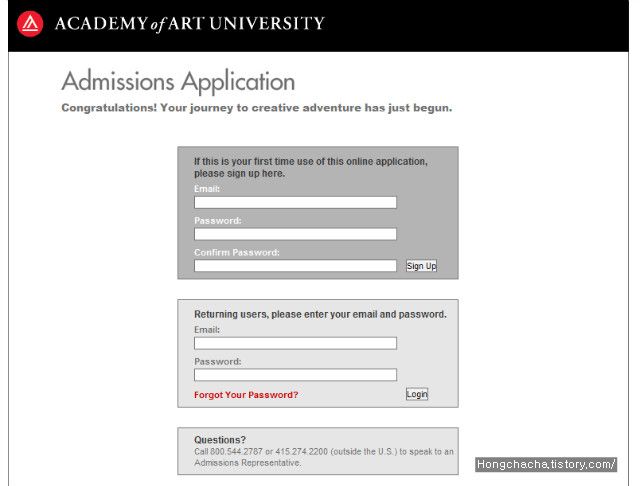
Task: Click the Returning users instruction text
Action: [320, 314]
